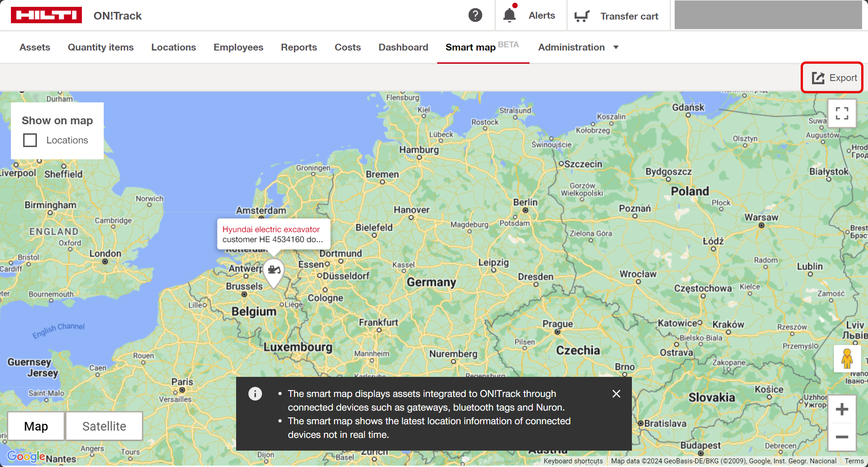Go to the Dashboard tab
The image size is (868, 467).
pyautogui.click(x=403, y=47)
